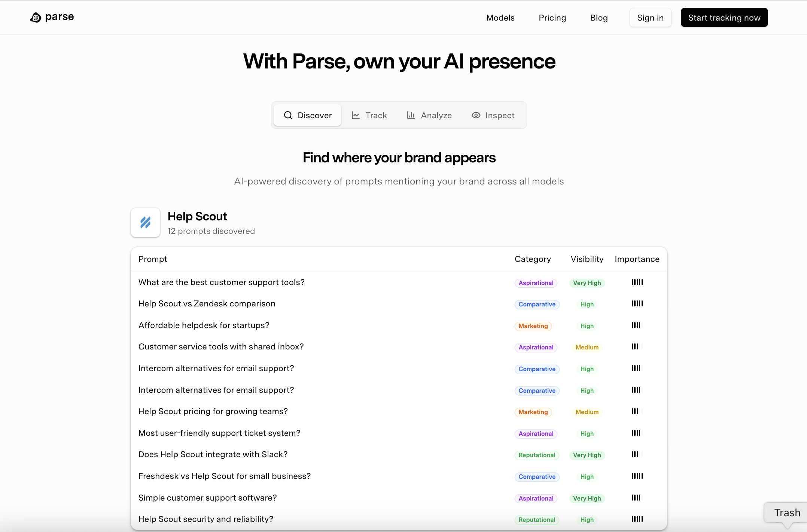Click the bar-chart icon next to Analyze
Screen dimensions: 807x532
pos(411,115)
